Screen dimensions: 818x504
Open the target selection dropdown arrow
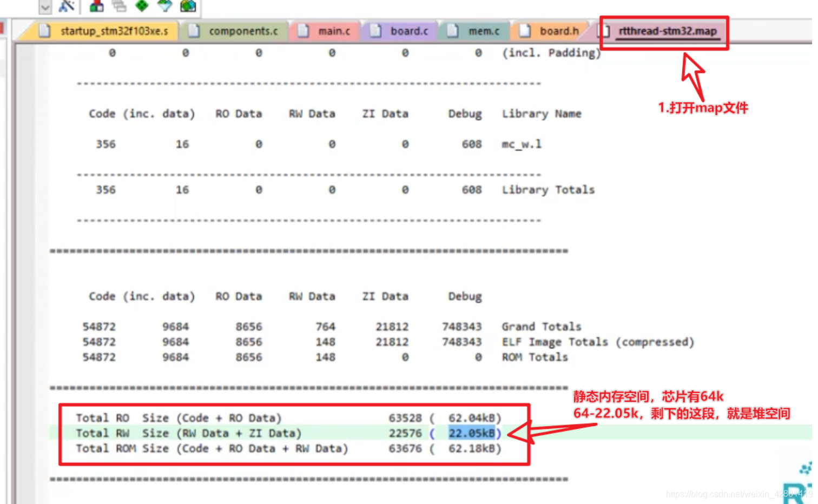pyautogui.click(x=45, y=6)
